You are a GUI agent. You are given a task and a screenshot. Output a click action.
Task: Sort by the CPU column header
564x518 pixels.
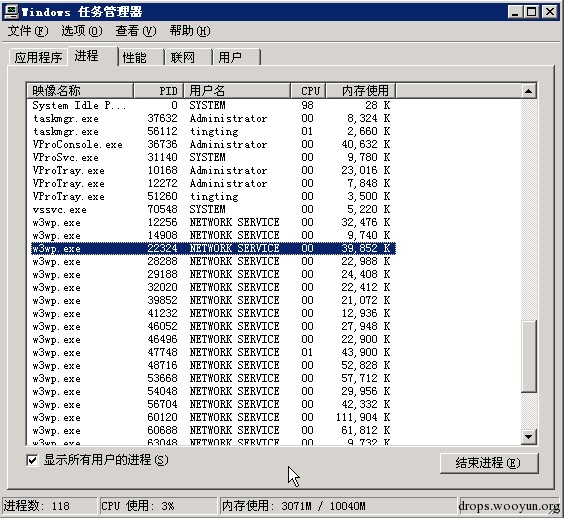click(x=308, y=91)
